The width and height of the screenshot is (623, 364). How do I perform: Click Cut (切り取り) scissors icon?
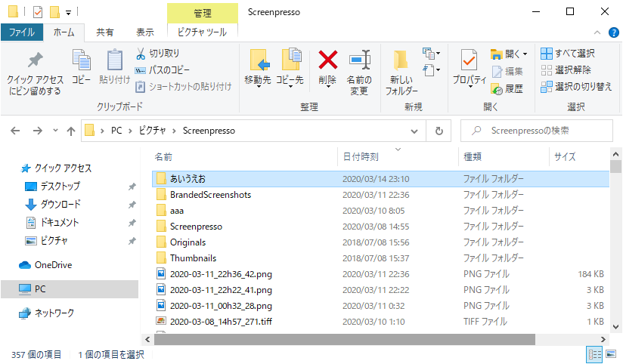click(x=158, y=53)
